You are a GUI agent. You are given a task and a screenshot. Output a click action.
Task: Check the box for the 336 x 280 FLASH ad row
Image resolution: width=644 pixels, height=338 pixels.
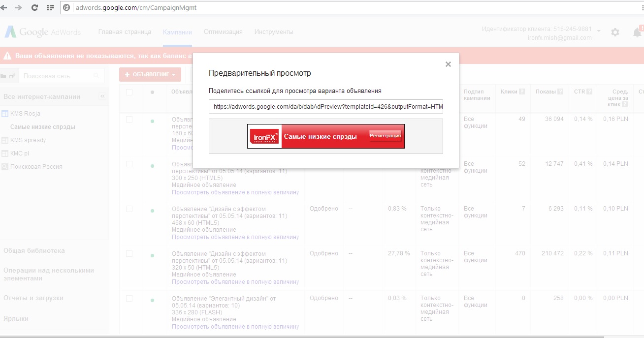click(x=129, y=298)
